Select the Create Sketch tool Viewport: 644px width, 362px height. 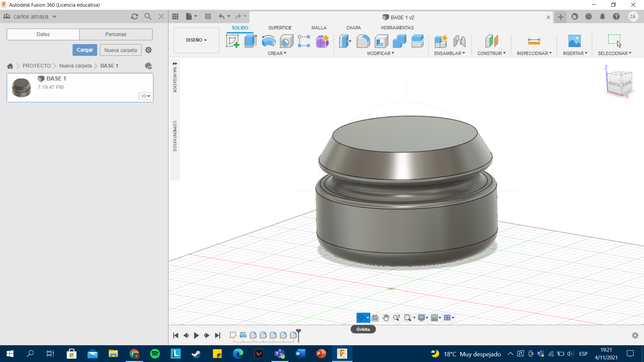(232, 41)
